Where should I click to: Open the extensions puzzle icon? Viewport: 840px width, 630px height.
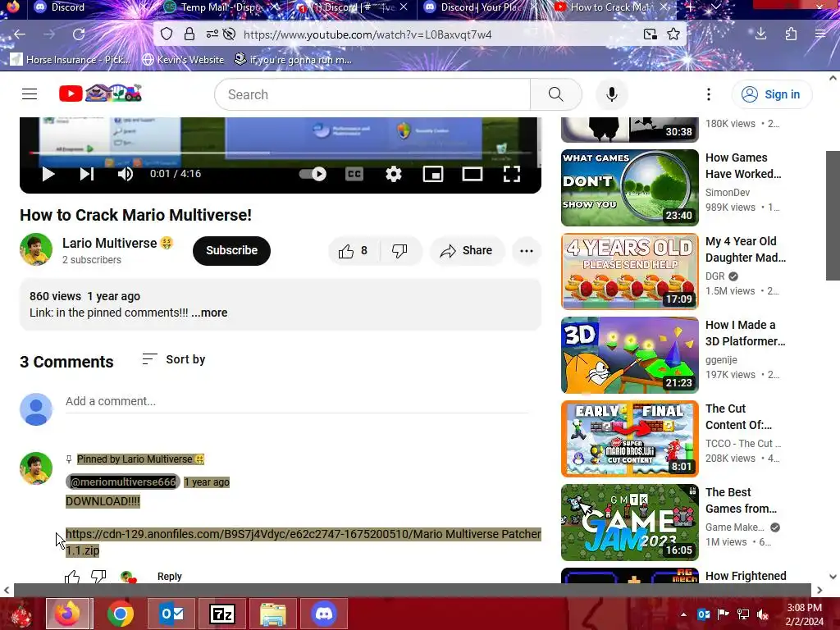tap(792, 34)
